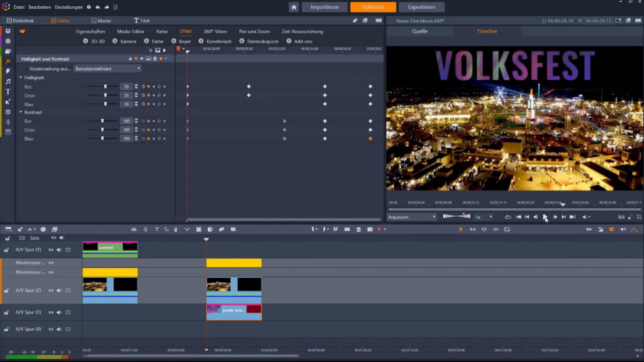Image resolution: width=644 pixels, height=362 pixels.
Task: Hide the first Maskenspur track
Action: click(51, 263)
